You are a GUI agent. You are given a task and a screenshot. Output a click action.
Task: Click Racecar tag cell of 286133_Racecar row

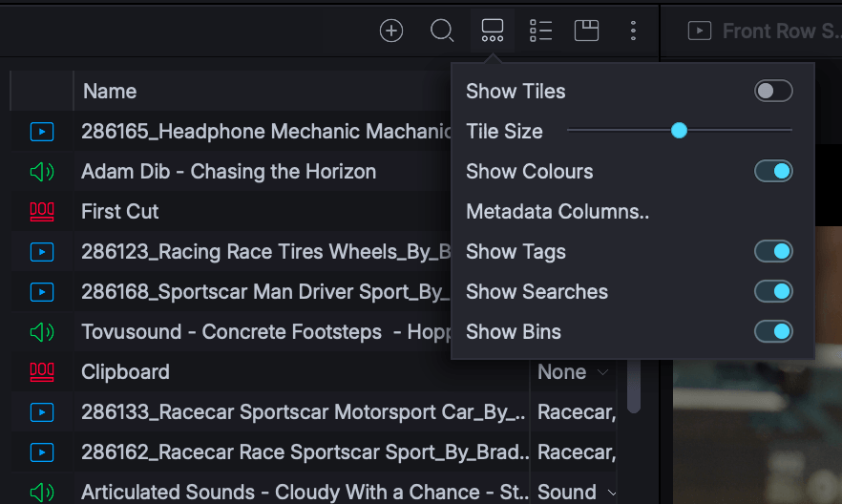577,412
